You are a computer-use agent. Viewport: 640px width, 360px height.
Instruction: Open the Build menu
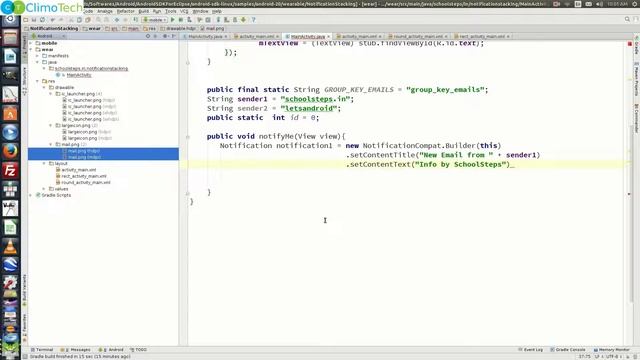coord(144,11)
